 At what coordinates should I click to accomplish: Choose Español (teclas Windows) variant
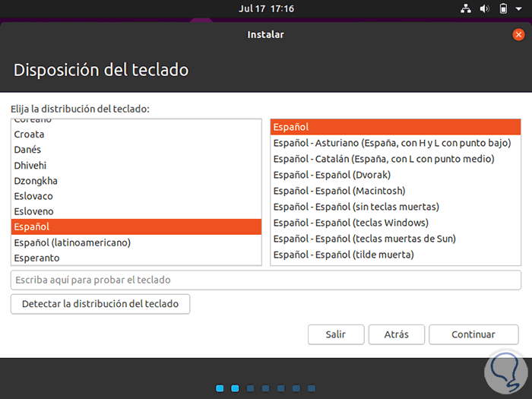[x=395, y=223]
